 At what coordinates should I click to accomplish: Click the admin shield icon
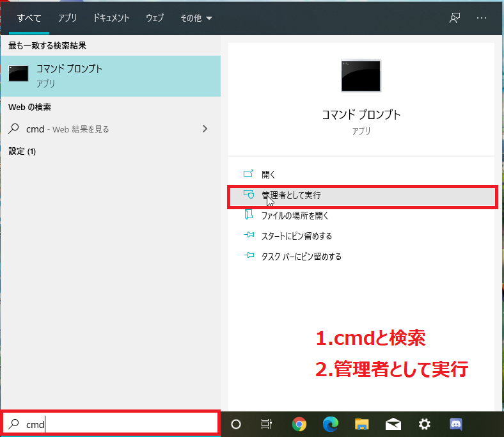tap(248, 195)
